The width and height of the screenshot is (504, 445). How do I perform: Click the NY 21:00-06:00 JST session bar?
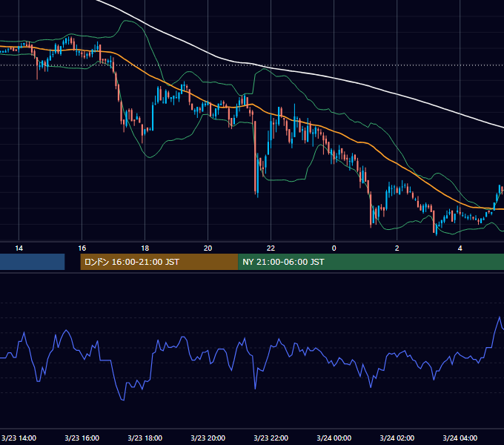pyautogui.click(x=371, y=262)
